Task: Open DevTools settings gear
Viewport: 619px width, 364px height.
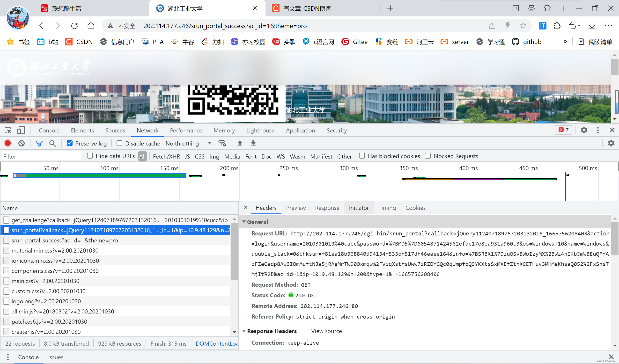Action: coord(584,131)
